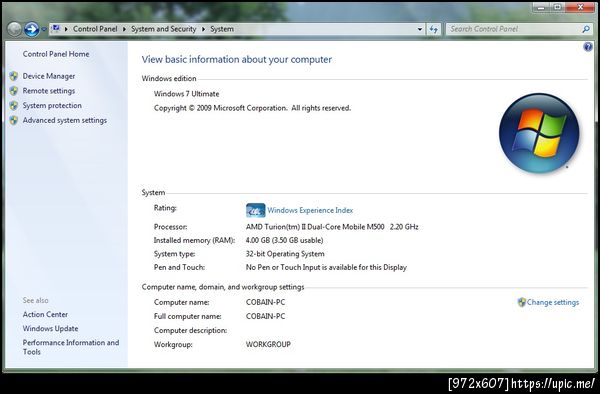600x394 pixels.
Task: Select the System and Security breadcrumb
Action: pyautogui.click(x=163, y=29)
